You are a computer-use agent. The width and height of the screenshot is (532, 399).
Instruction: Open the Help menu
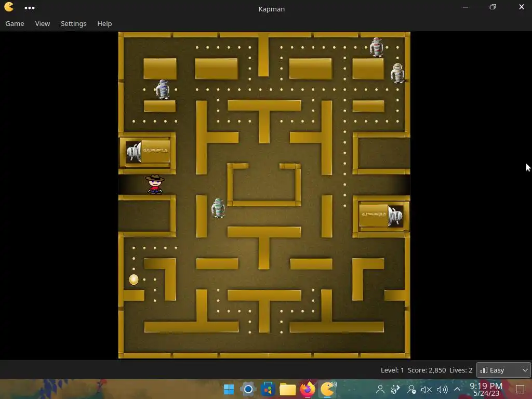(104, 23)
